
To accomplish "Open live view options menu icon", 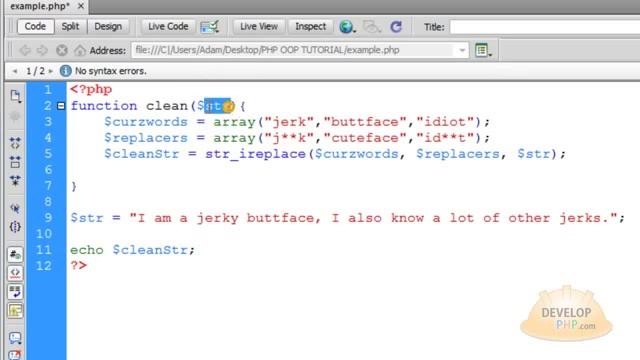I will pos(483,51).
